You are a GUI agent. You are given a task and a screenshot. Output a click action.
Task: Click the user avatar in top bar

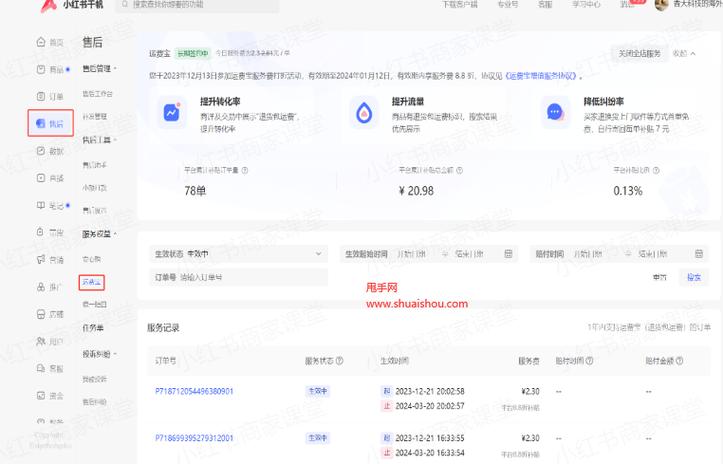[x=661, y=5]
